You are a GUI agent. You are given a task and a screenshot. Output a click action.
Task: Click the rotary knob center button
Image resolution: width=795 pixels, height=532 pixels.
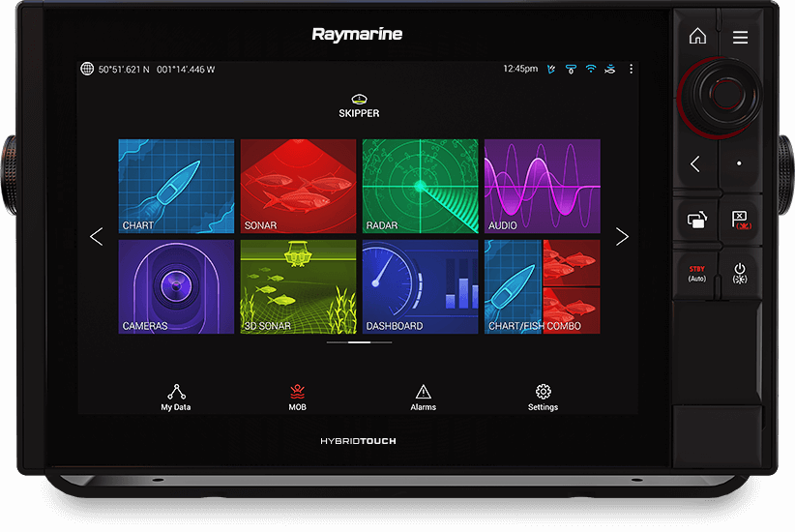(x=725, y=95)
